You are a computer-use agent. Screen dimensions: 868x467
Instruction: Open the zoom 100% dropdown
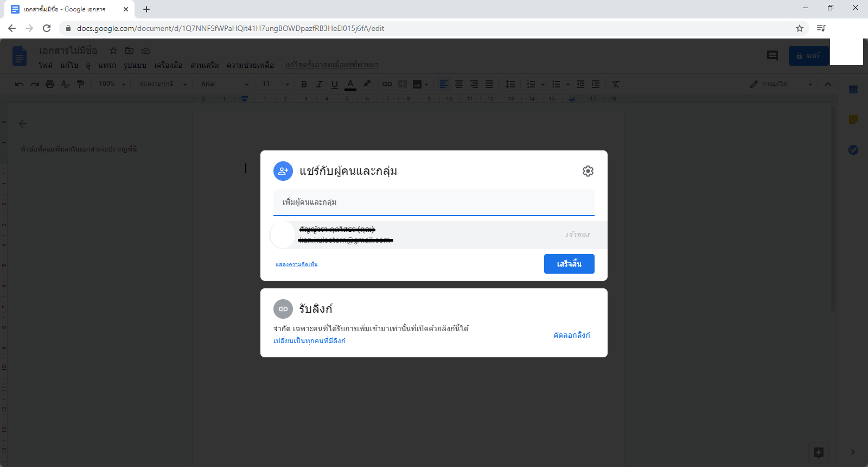tap(112, 84)
